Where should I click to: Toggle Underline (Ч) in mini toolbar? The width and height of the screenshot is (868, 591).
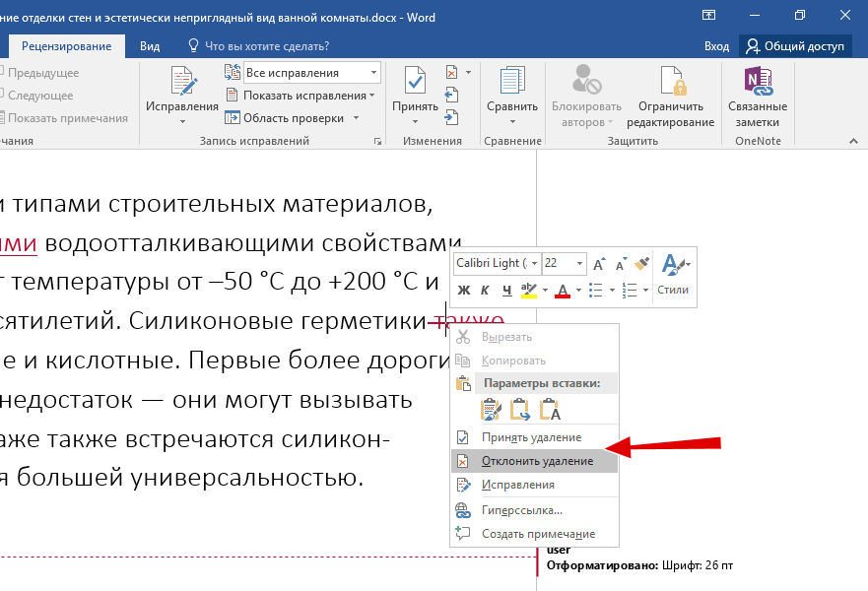[506, 290]
